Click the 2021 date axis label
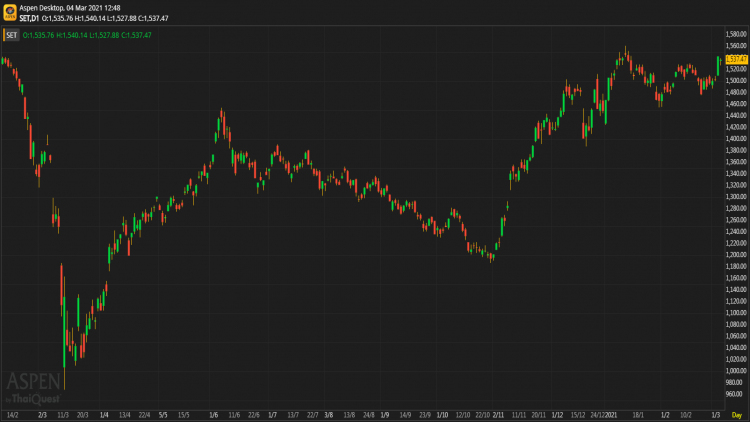750x422 pixels. coord(611,415)
